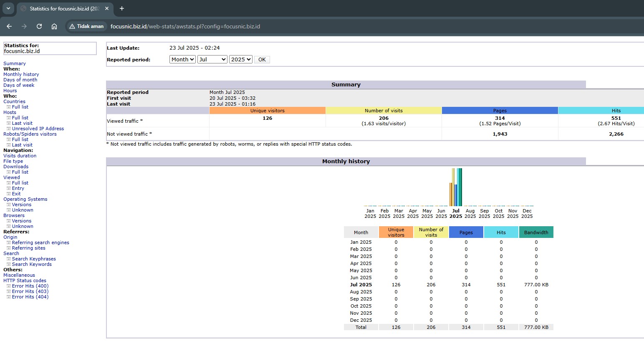The image size is (644, 341).
Task: Reload the page with refresh icon
Action: [39, 26]
